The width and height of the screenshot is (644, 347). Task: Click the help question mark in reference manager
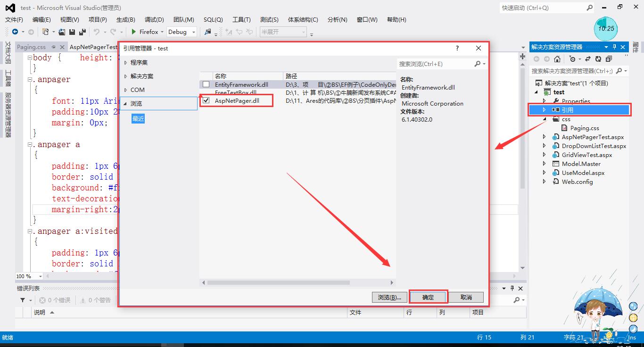pos(457,48)
